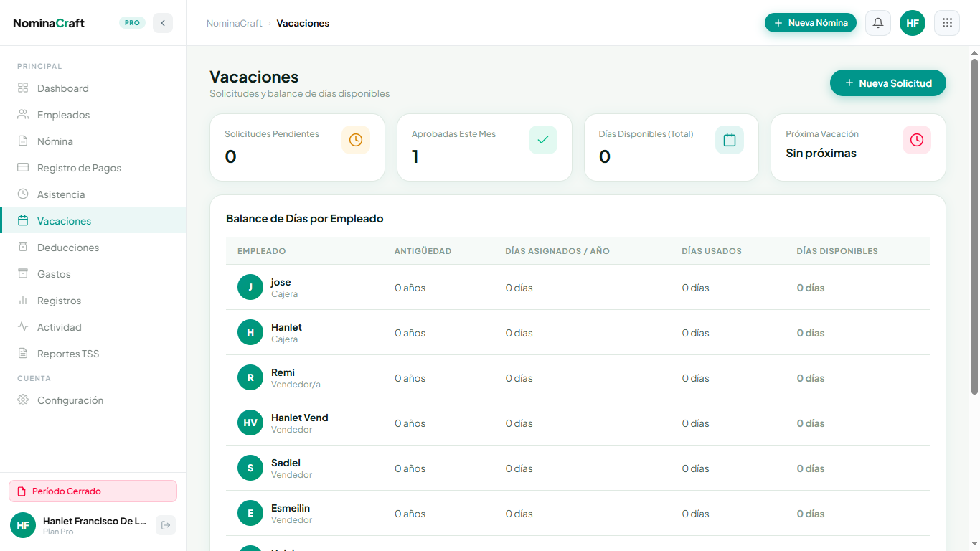Viewport: 980px width, 551px height.
Task: Click the logout icon beside the user name
Action: pyautogui.click(x=166, y=525)
